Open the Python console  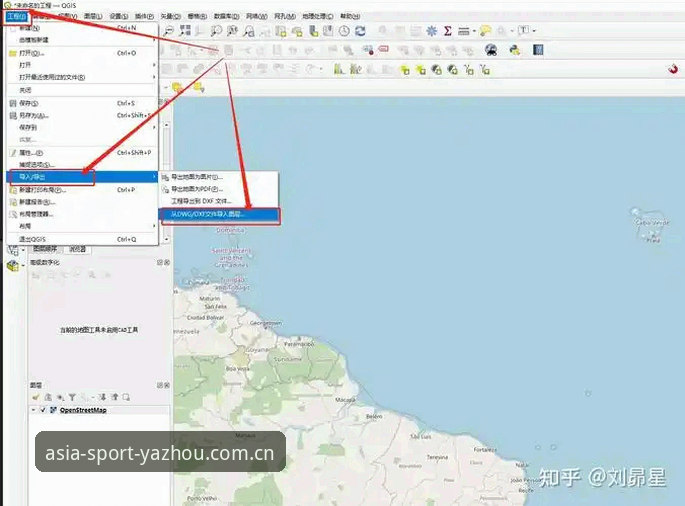point(515,50)
